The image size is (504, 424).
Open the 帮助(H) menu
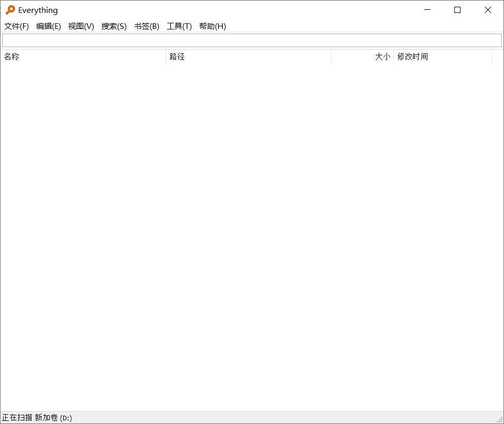click(212, 26)
